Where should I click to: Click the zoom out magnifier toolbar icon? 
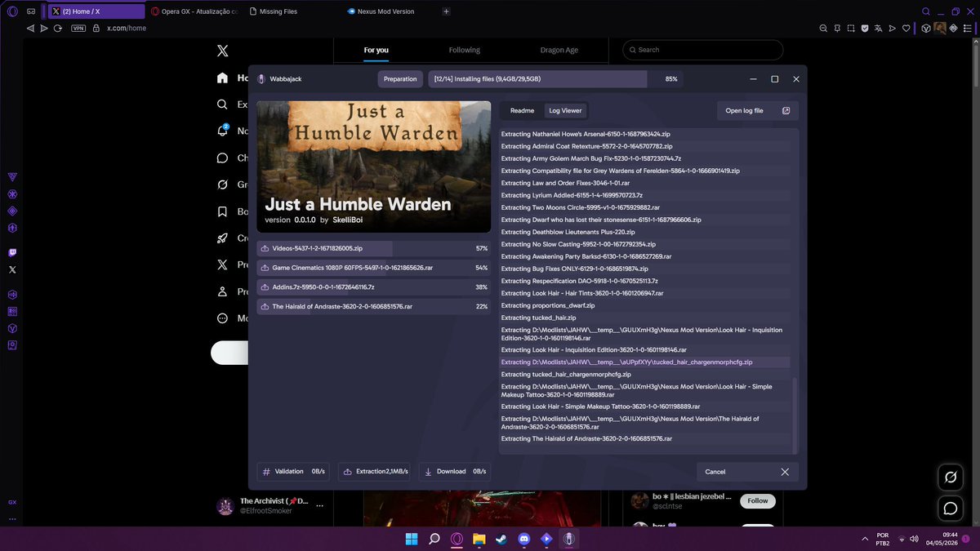tap(823, 28)
